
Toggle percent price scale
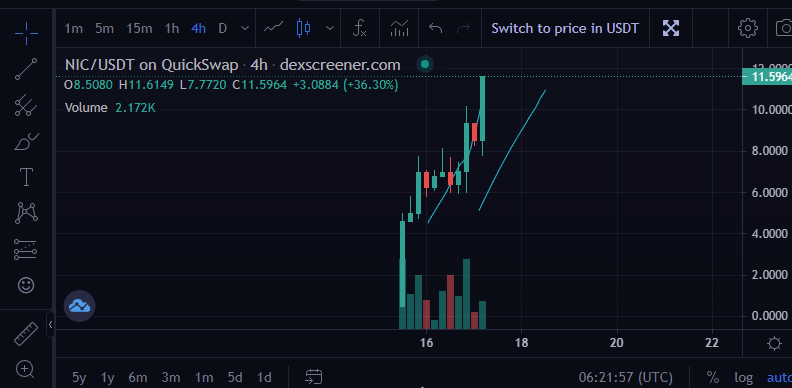(713, 377)
